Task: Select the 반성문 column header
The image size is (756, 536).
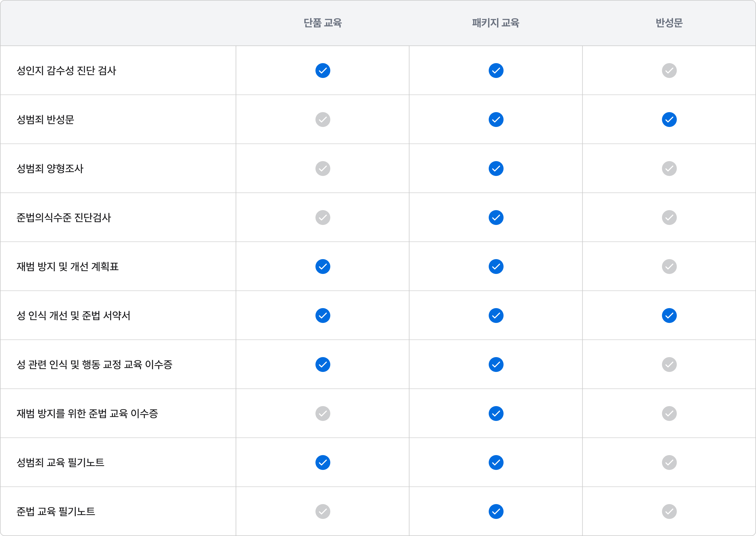Action: [x=669, y=23]
